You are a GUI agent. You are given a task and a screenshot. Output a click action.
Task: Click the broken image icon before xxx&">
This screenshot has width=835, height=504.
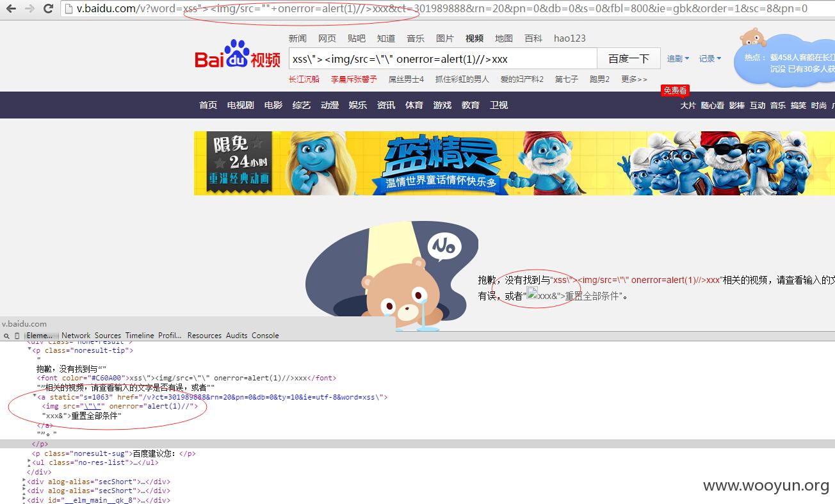point(532,293)
